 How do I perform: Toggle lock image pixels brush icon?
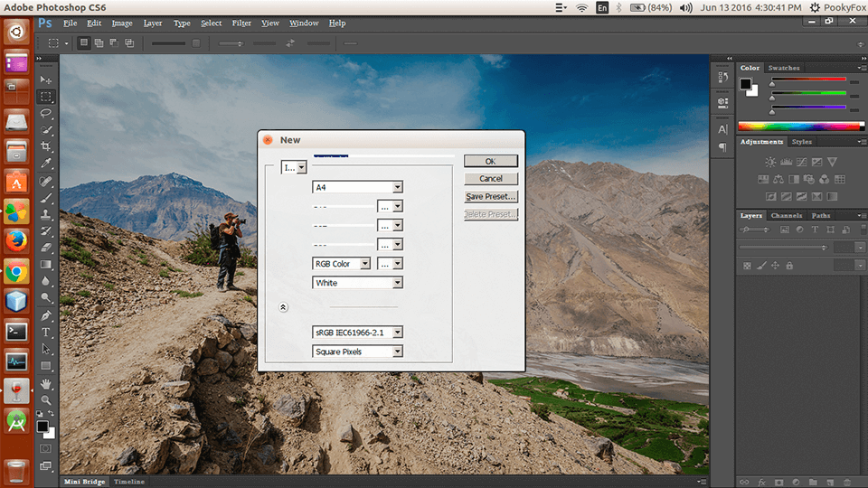pyautogui.click(x=761, y=266)
